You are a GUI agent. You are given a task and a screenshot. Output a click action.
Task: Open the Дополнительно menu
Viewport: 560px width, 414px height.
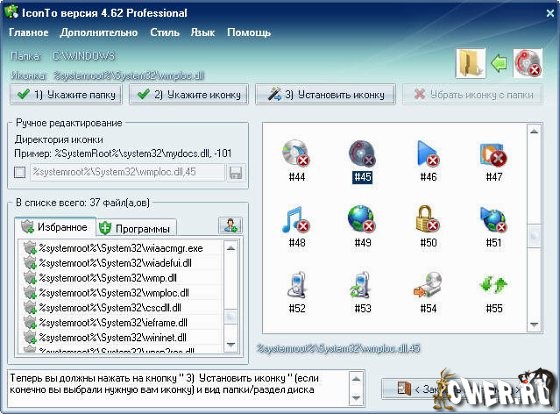(x=99, y=33)
